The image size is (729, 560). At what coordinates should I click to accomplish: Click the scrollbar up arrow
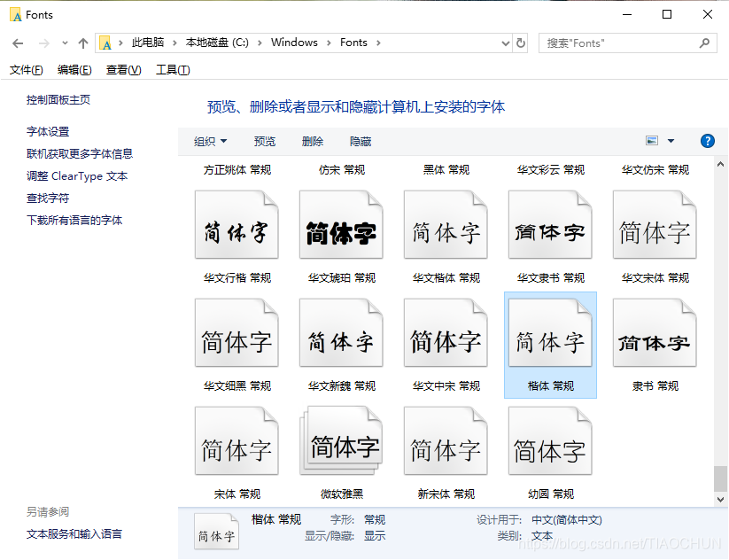pos(720,164)
